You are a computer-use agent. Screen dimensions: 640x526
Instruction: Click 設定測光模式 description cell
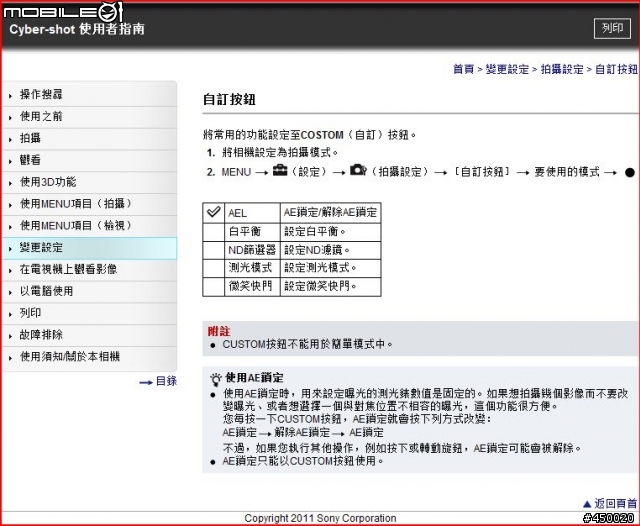click(331, 268)
